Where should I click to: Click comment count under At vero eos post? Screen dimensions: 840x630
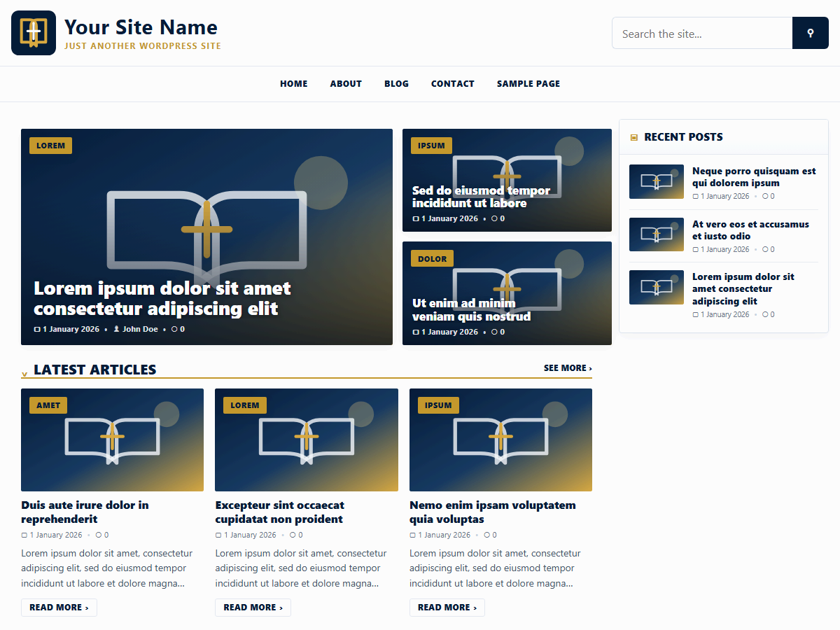769,249
